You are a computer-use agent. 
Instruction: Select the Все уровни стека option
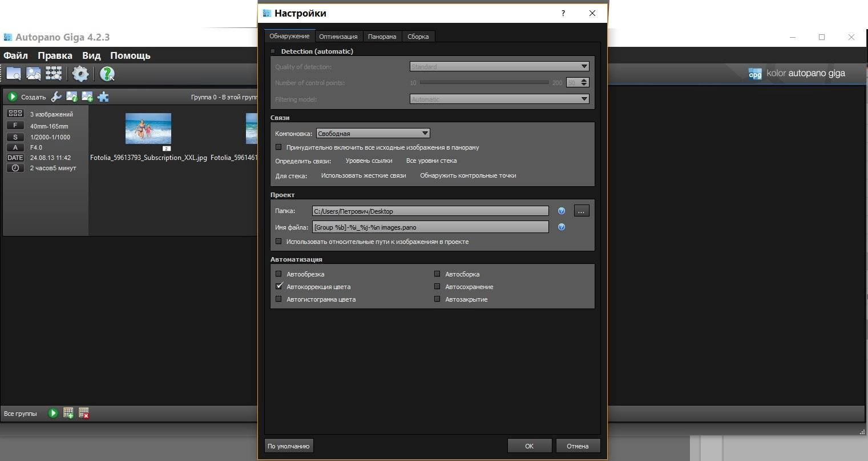click(x=431, y=161)
